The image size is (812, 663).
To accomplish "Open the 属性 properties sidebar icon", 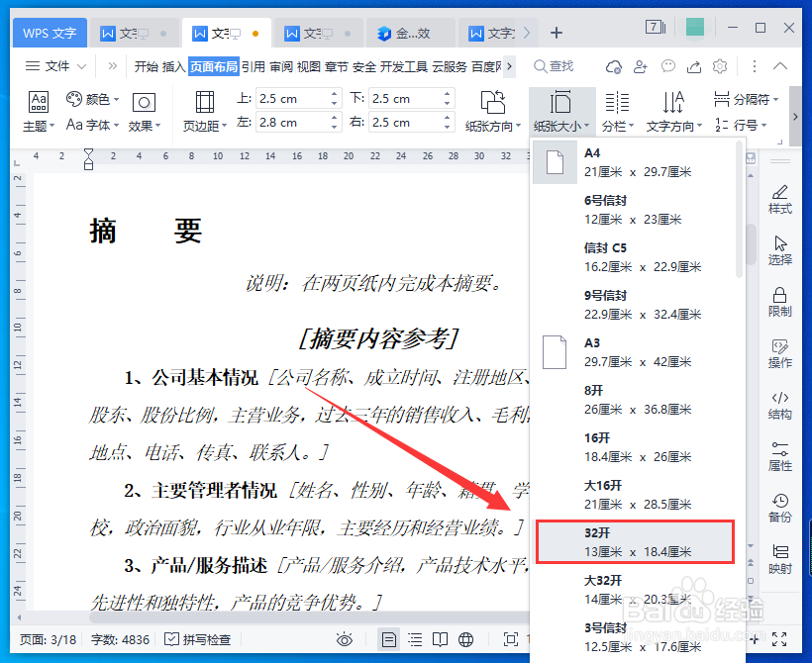I will click(x=780, y=457).
